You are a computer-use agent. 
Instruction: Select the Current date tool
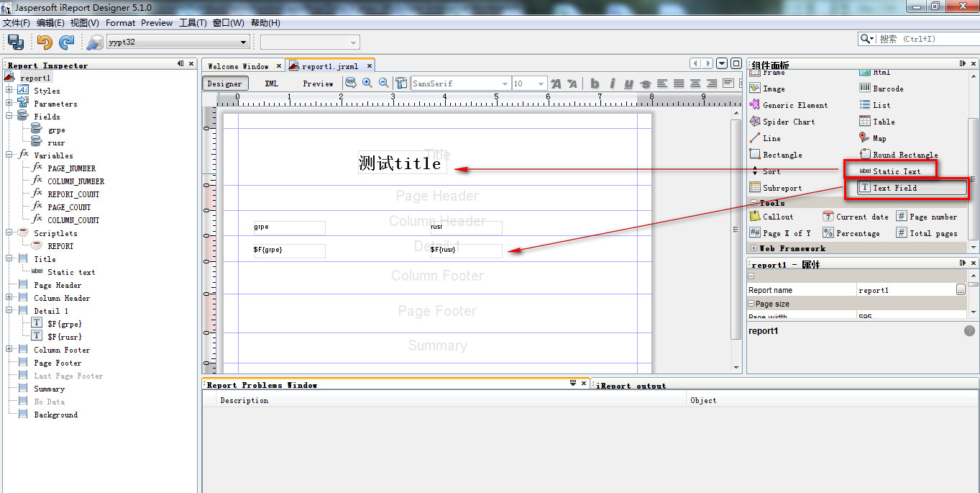pyautogui.click(x=856, y=217)
